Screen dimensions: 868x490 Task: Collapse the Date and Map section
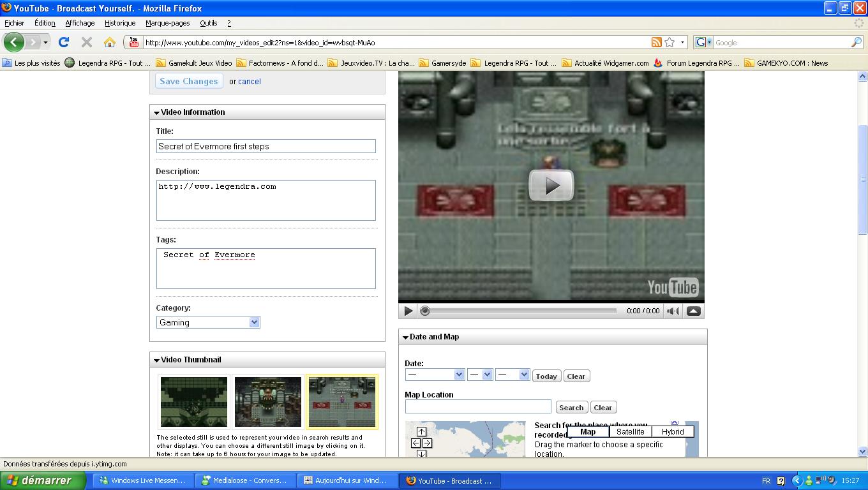point(405,337)
